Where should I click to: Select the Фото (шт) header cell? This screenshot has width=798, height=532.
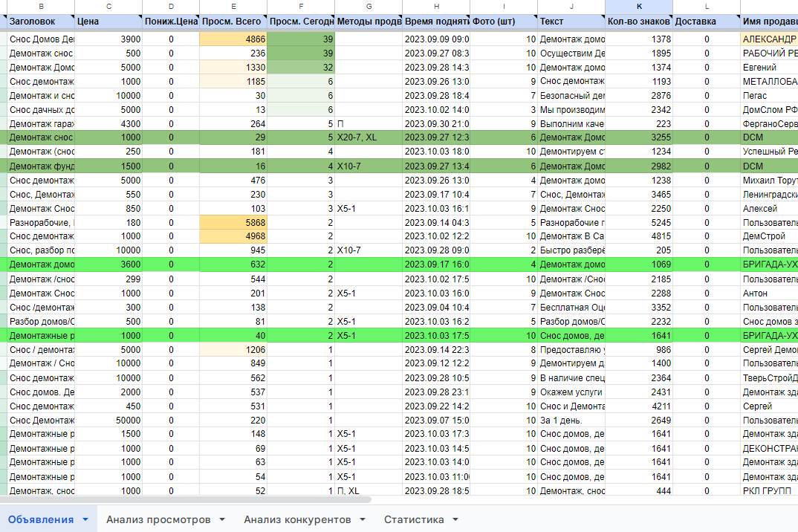point(504,22)
